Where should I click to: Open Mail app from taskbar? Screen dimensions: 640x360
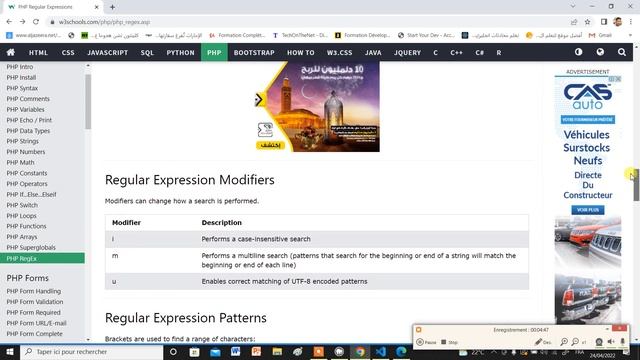(x=215, y=352)
